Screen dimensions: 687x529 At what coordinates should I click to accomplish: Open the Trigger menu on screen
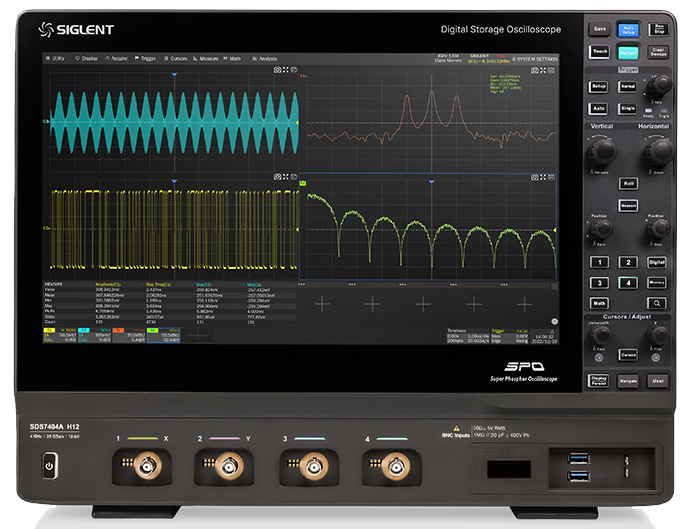click(145, 58)
